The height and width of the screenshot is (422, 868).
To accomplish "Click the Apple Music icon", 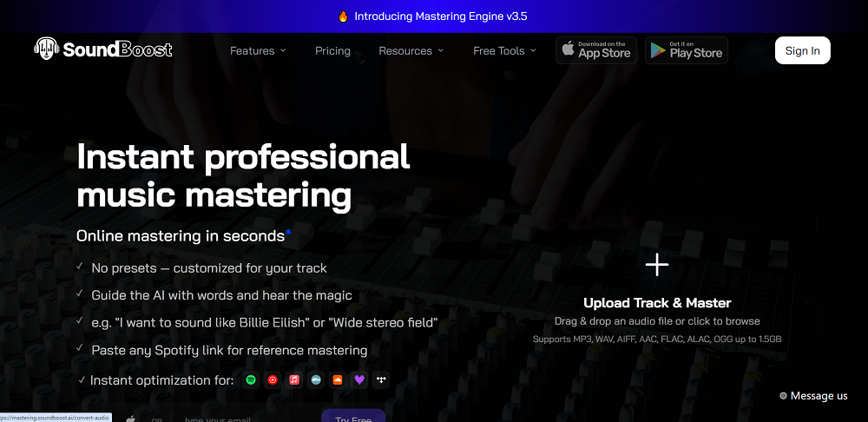I will [x=294, y=380].
